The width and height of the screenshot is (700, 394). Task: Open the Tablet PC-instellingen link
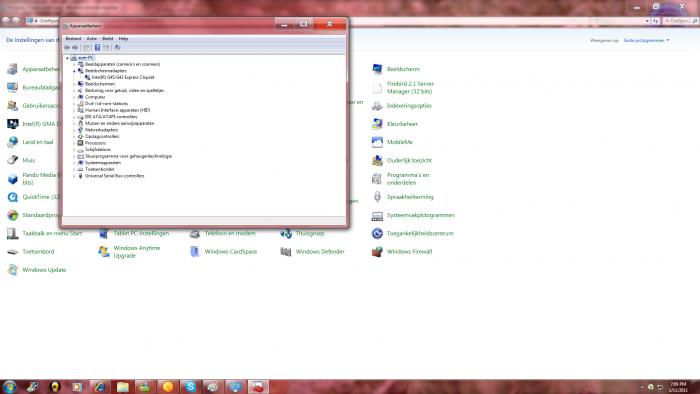[141, 233]
